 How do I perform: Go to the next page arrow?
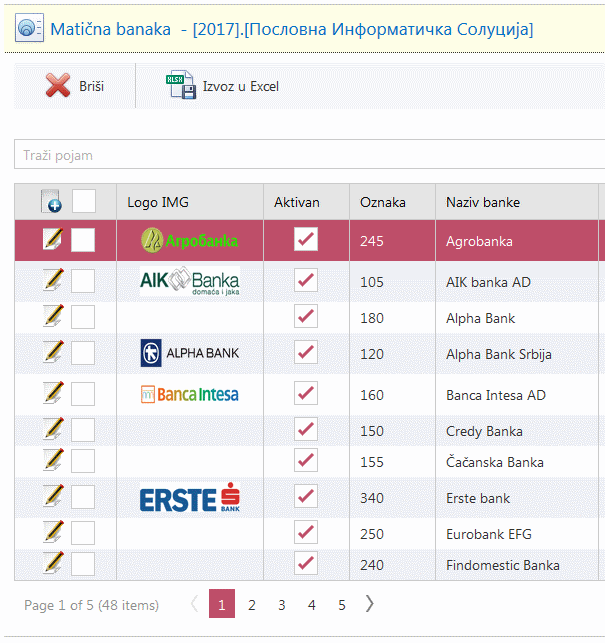(x=370, y=604)
